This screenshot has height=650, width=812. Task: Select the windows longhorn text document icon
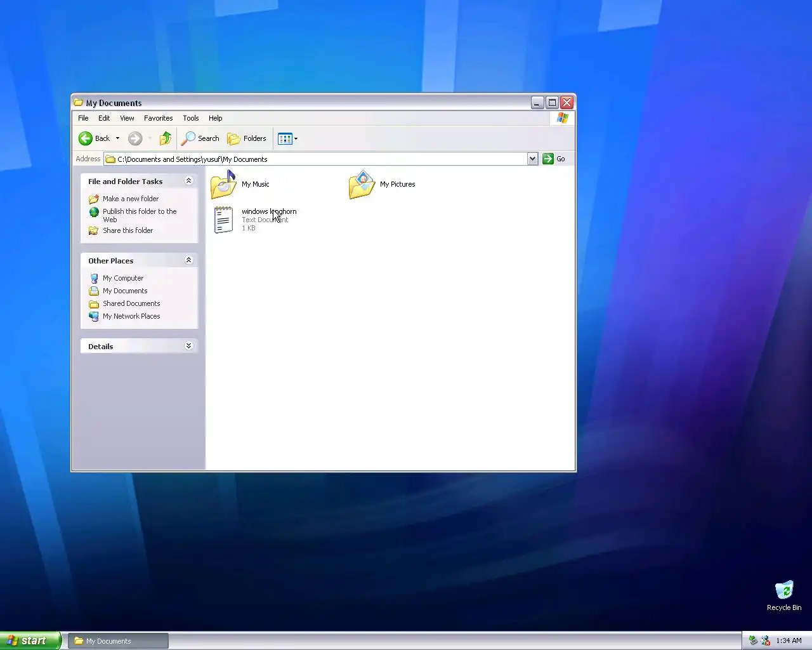pos(223,220)
